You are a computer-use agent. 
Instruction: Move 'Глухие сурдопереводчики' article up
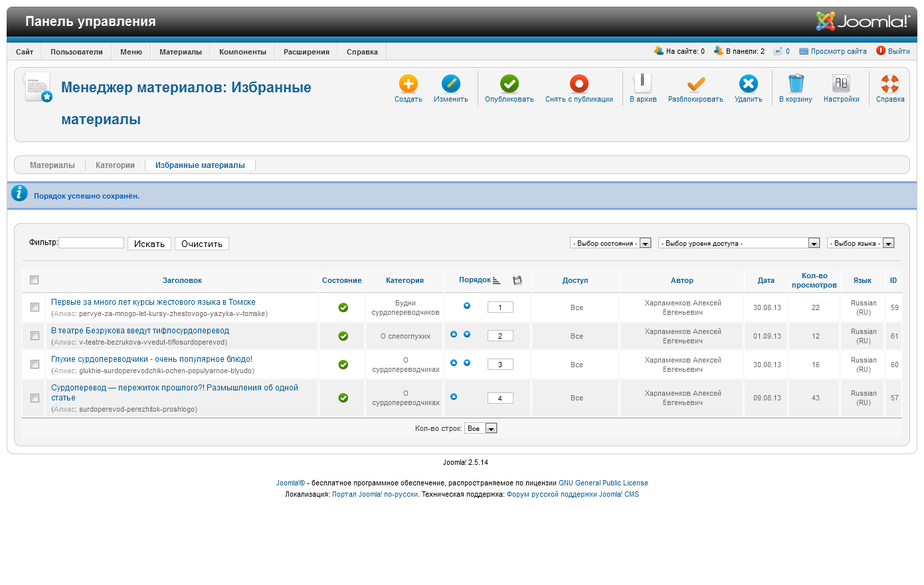pos(454,363)
